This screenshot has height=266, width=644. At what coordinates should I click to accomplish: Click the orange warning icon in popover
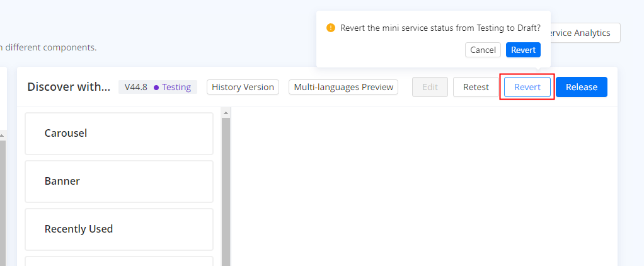click(331, 28)
